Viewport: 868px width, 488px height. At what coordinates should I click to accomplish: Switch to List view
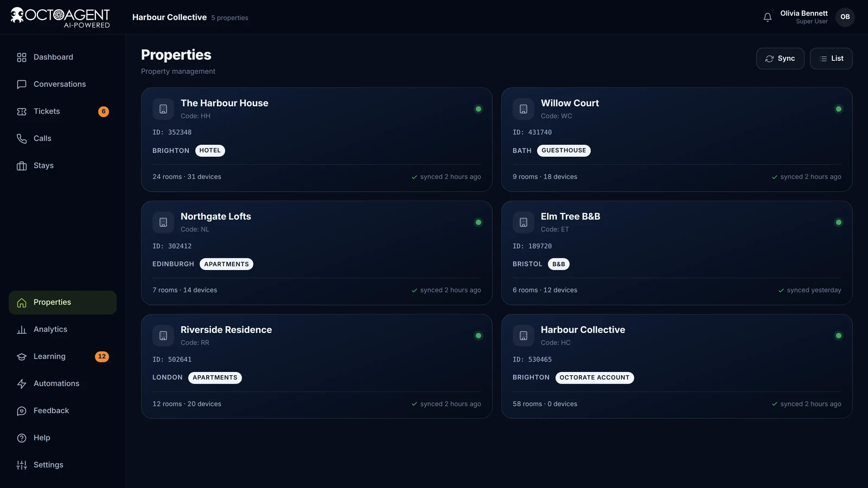pos(831,59)
